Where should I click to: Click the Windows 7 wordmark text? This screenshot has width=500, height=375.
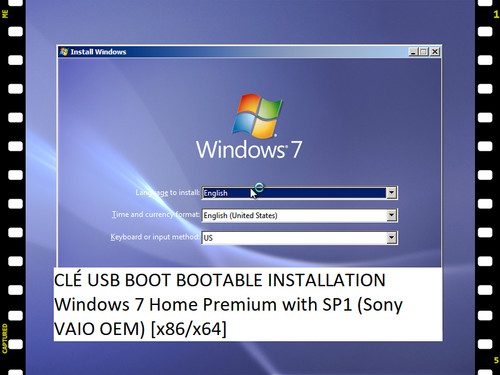click(249, 149)
